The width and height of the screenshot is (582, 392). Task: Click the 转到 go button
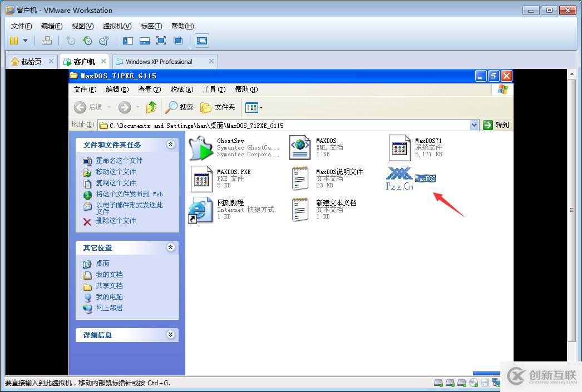496,125
